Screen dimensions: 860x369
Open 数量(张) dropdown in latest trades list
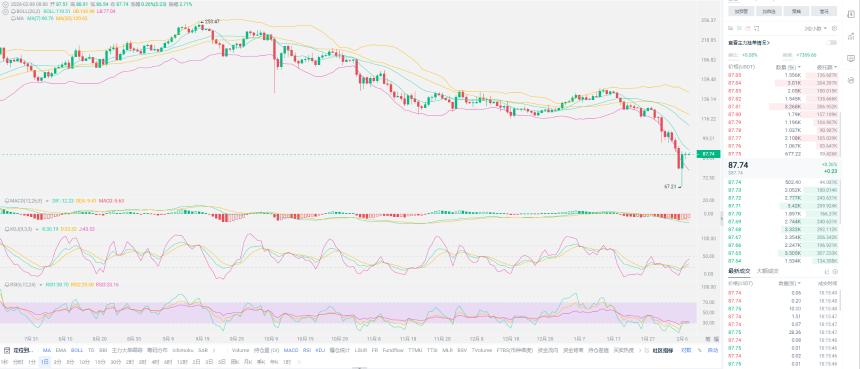[x=788, y=283]
